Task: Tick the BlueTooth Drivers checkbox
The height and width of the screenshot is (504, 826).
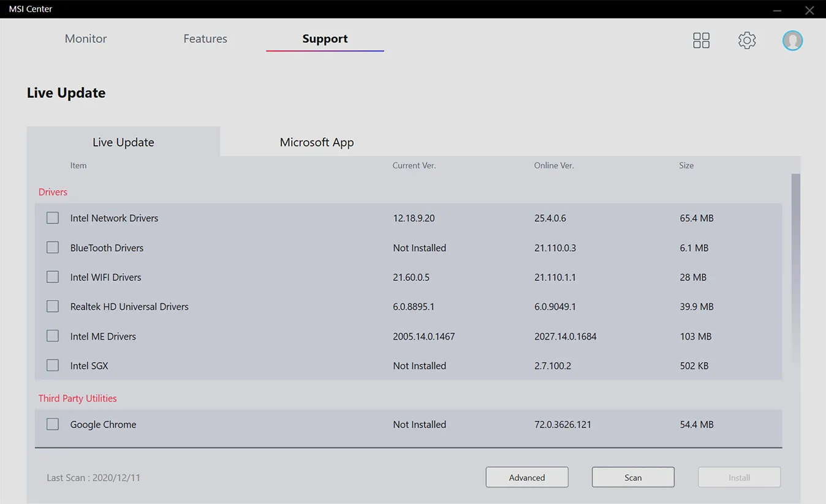Action: click(53, 247)
